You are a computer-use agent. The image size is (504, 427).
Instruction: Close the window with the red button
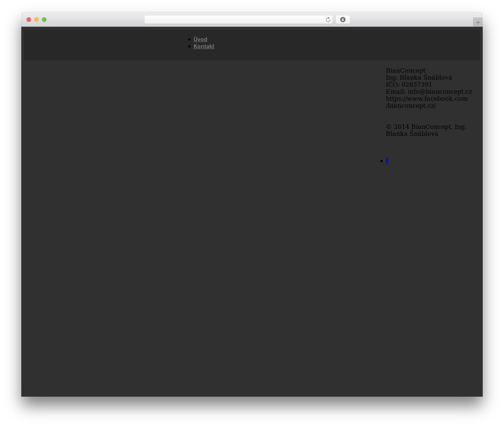click(x=29, y=20)
